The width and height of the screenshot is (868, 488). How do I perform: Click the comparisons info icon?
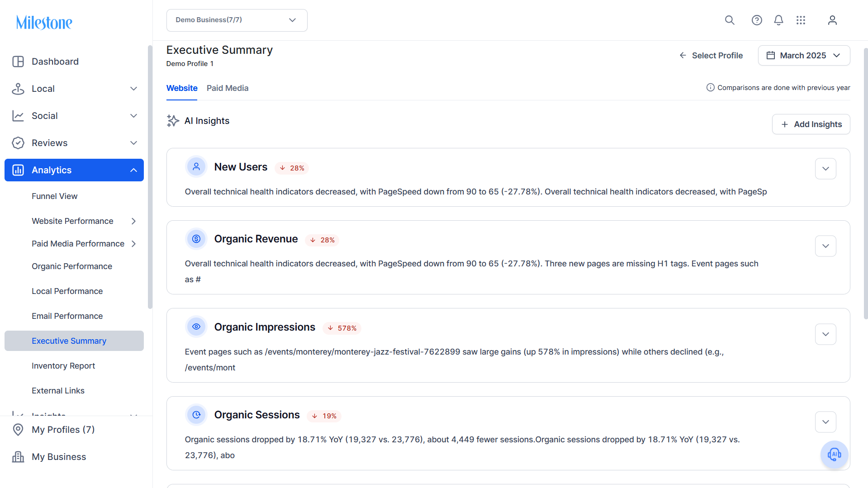tap(710, 87)
